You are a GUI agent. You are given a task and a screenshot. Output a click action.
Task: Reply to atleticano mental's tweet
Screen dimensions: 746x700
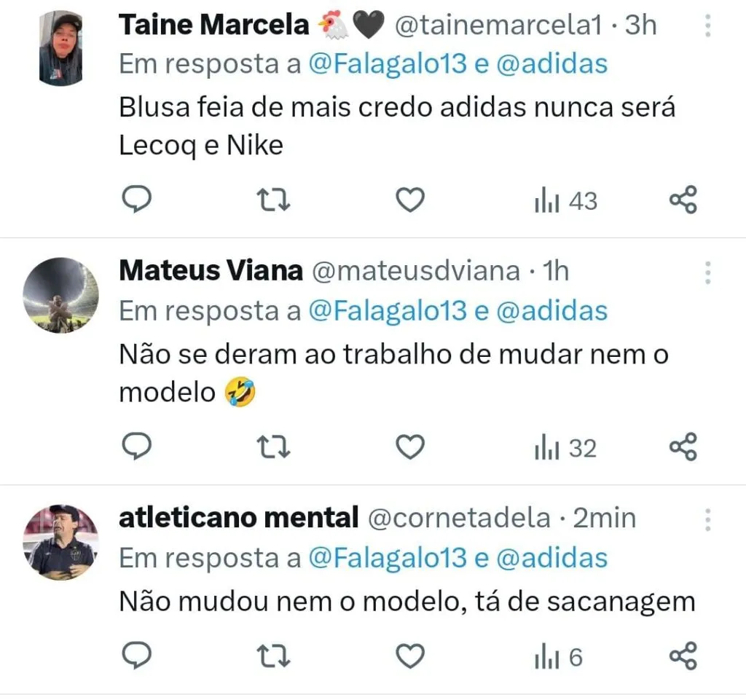(x=135, y=657)
